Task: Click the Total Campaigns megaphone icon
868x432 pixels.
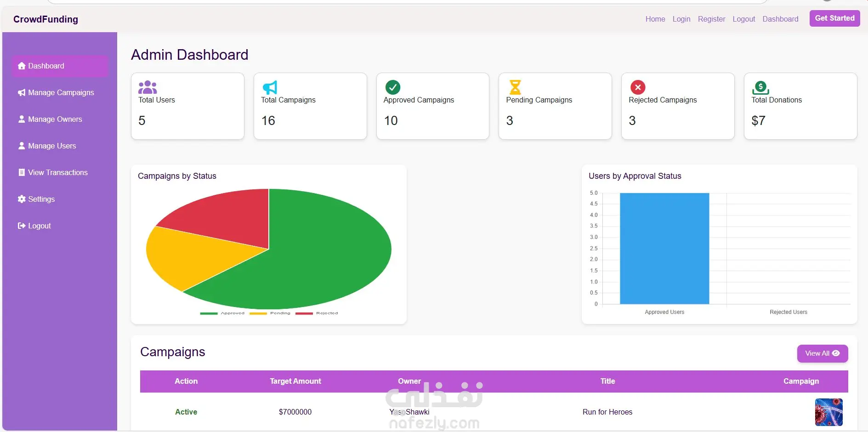Action: click(270, 87)
